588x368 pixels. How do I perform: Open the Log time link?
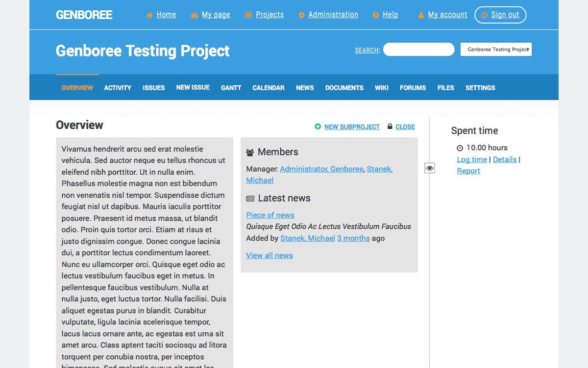tap(472, 159)
